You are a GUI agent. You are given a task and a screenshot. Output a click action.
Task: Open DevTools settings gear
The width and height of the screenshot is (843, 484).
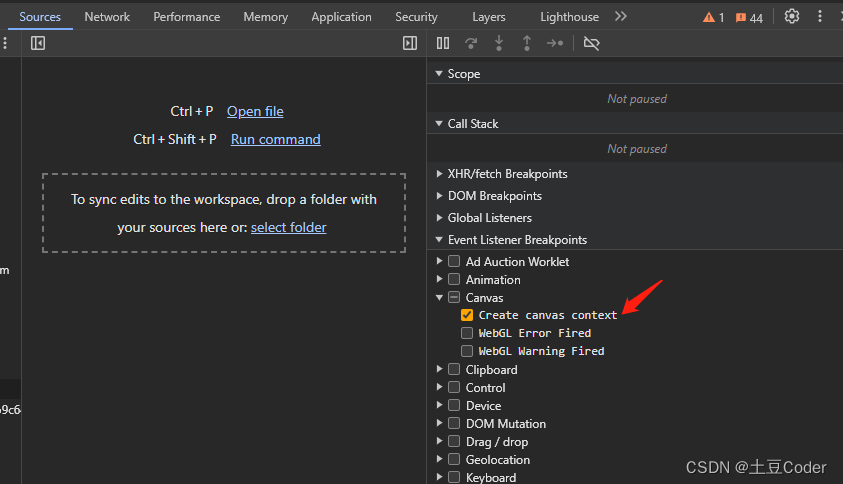(791, 17)
